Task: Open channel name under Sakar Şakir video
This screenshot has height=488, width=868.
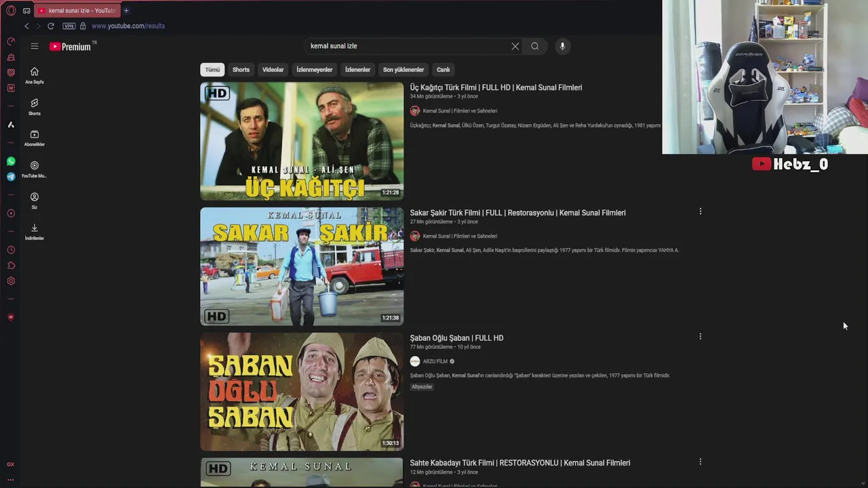Action: pyautogui.click(x=460, y=237)
